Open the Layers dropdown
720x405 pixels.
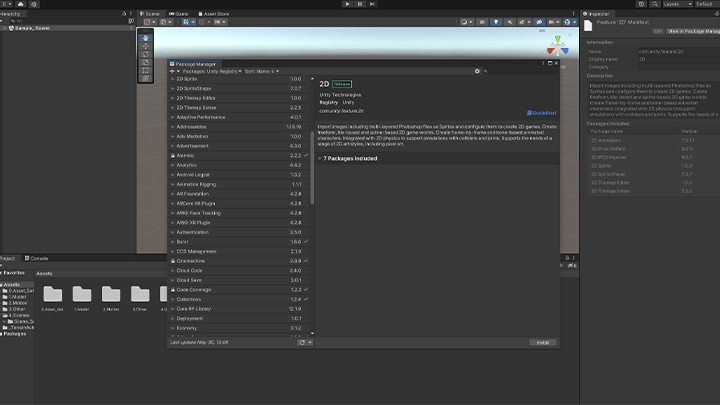pyautogui.click(x=677, y=4)
